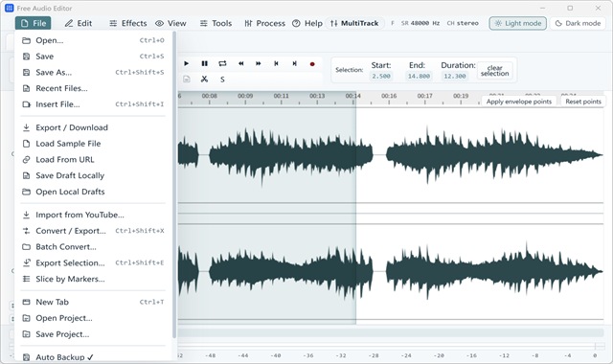This screenshot has height=364, width=613.
Task: Enable Light mode
Action: click(x=517, y=23)
